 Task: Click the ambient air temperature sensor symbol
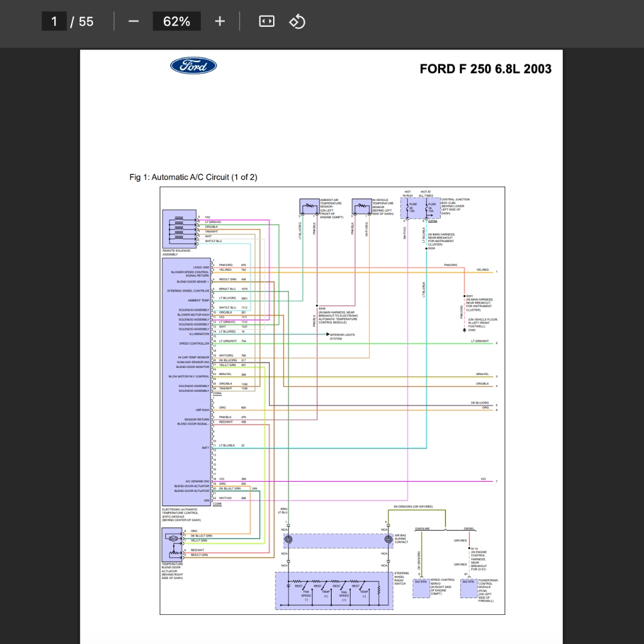[x=309, y=206]
